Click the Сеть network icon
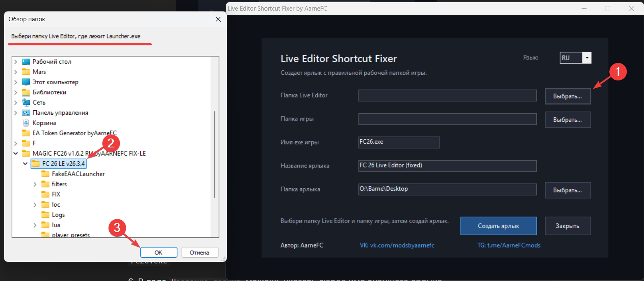Image resolution: width=644 pixels, height=281 pixels. click(x=26, y=103)
